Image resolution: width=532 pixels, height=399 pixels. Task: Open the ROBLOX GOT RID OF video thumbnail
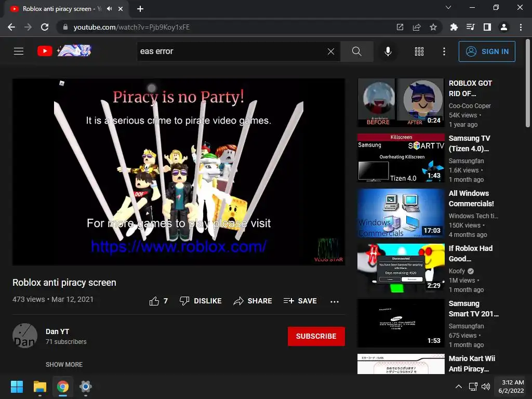pos(401,103)
